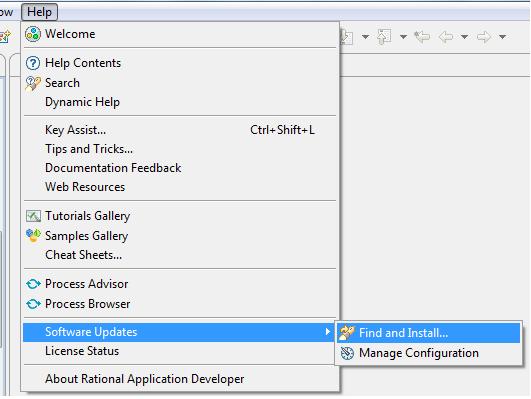Open Key Assist... entry
531x399 pixels.
(x=76, y=130)
